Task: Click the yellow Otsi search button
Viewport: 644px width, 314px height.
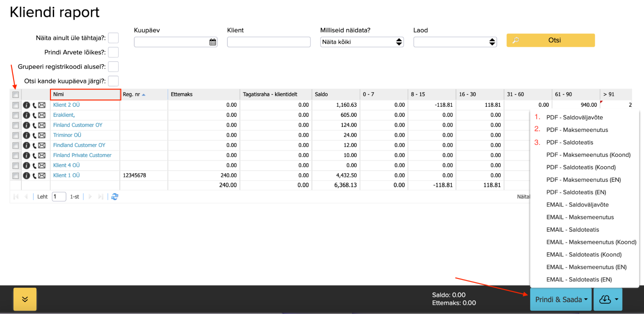Action: (x=551, y=40)
